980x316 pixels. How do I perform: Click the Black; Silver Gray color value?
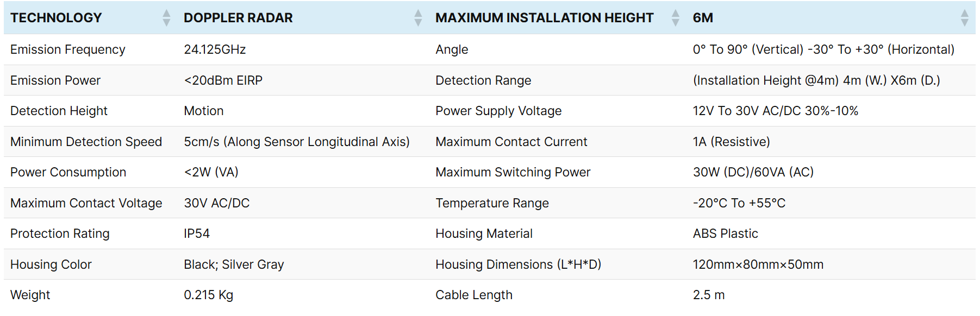click(x=234, y=264)
